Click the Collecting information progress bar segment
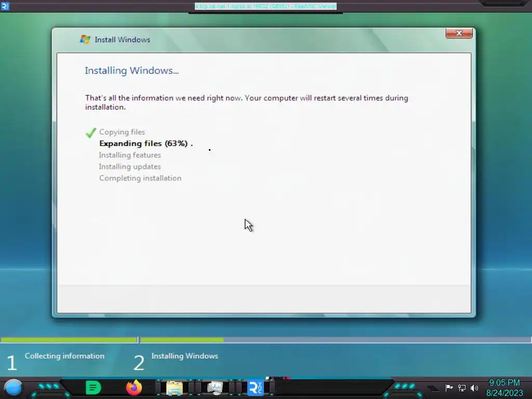The image size is (532, 399). click(x=69, y=340)
